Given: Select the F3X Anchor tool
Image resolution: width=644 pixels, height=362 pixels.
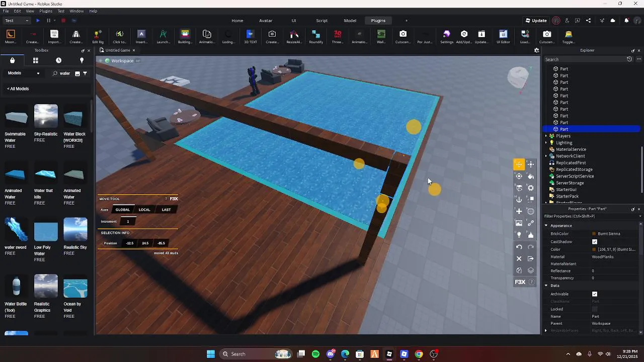Looking at the screenshot, I should (519, 200).
